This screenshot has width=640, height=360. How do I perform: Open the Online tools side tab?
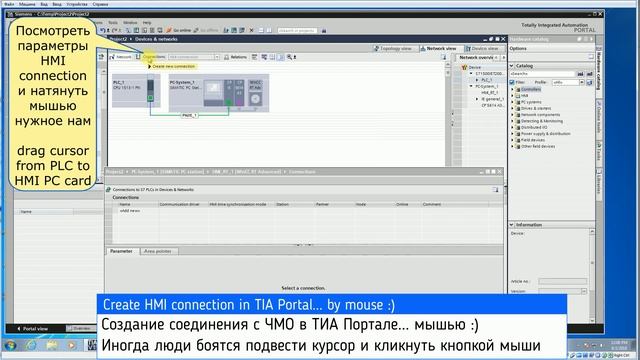[599, 118]
